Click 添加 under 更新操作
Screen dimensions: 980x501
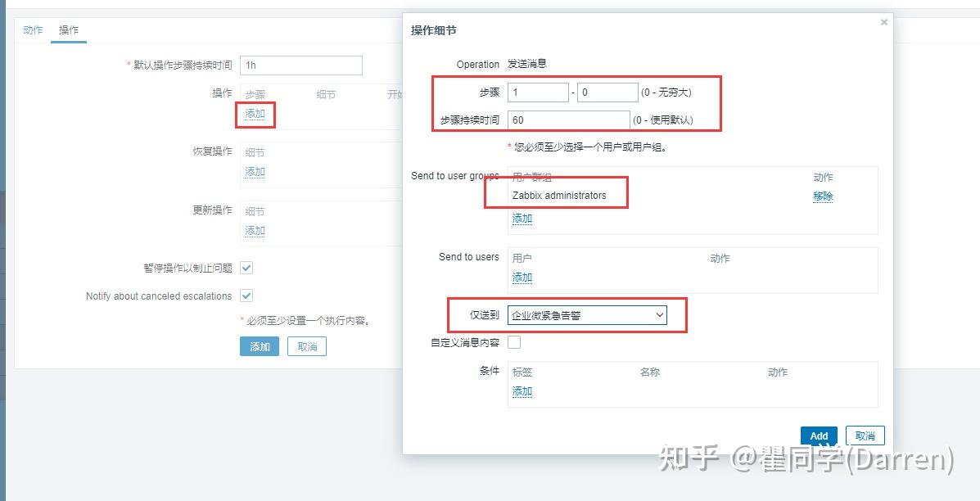tap(254, 231)
